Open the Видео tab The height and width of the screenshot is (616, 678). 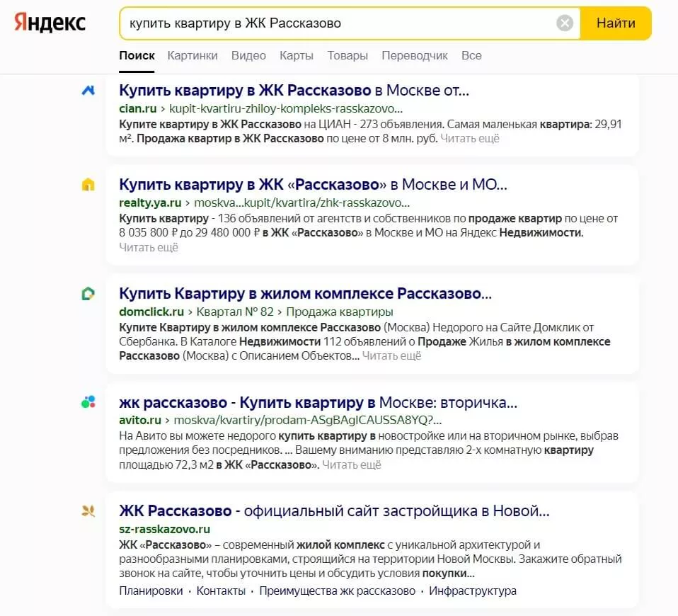[248, 55]
